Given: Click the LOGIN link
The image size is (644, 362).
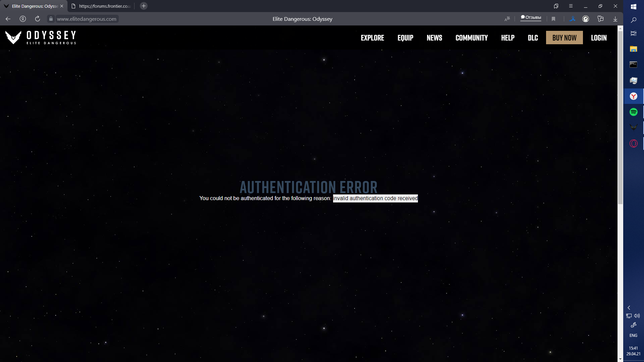Looking at the screenshot, I should [x=599, y=38].
